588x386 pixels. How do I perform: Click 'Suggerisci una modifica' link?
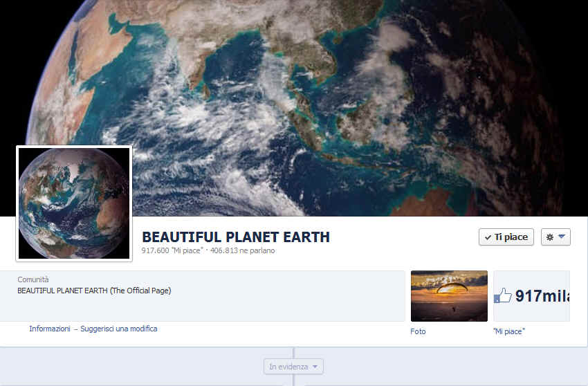click(x=119, y=329)
